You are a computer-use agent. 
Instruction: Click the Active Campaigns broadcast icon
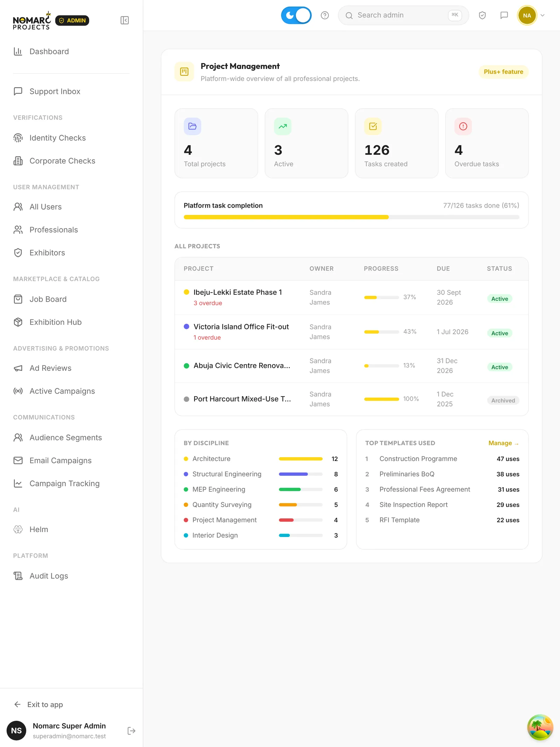pyautogui.click(x=18, y=391)
